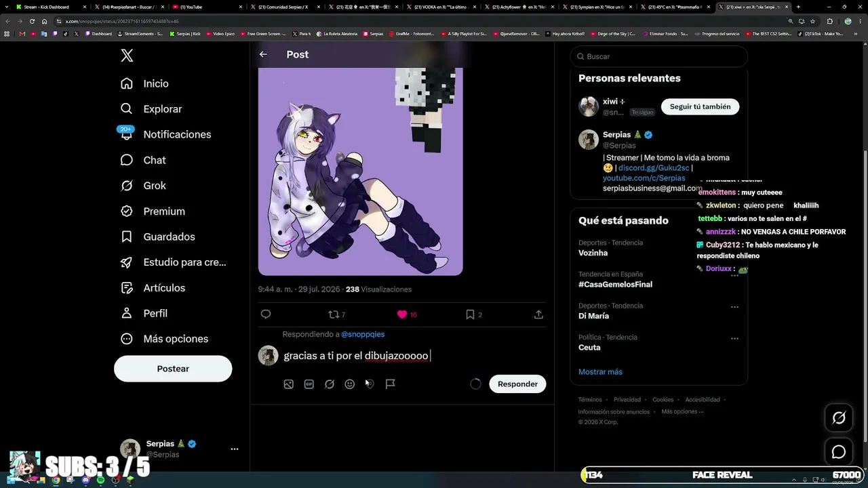Screen dimensions: 868x488
Task: Go to the X home logo
Action: point(127,56)
